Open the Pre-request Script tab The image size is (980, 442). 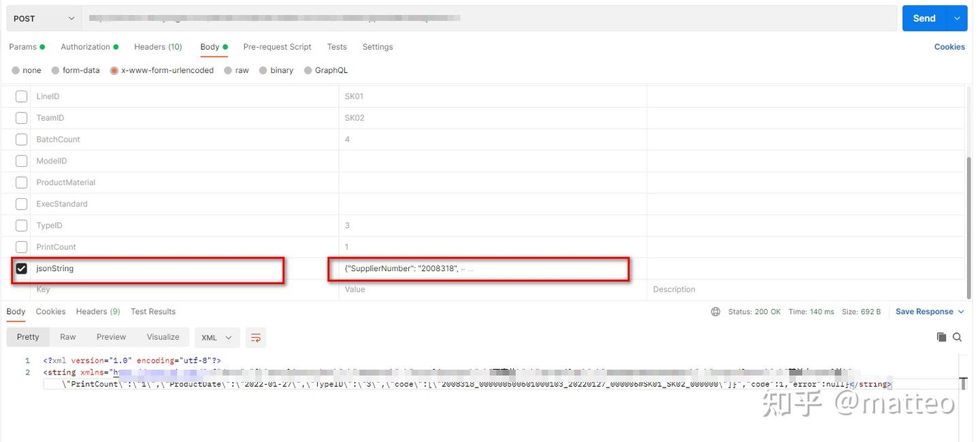pyautogui.click(x=277, y=46)
